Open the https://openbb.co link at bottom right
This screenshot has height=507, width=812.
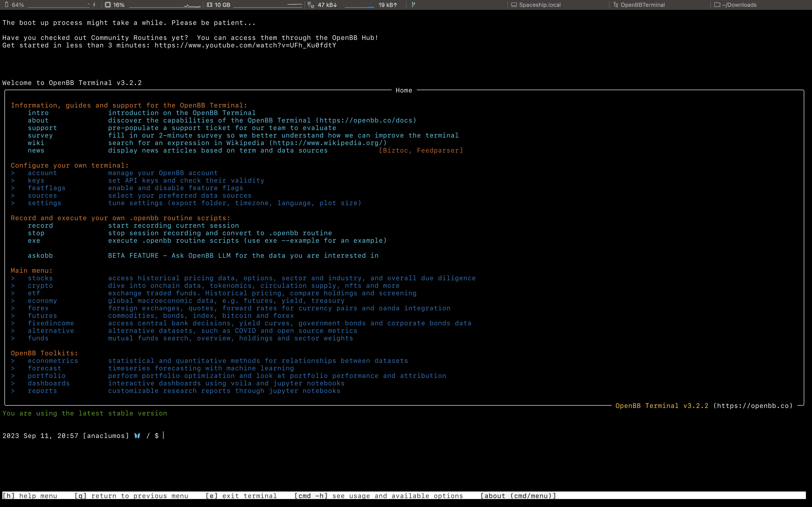click(x=753, y=406)
